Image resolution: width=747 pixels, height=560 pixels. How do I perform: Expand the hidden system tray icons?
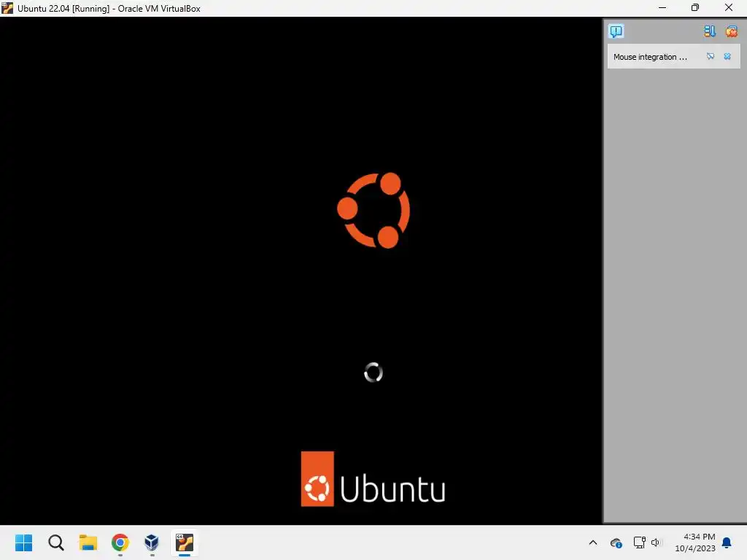click(593, 542)
